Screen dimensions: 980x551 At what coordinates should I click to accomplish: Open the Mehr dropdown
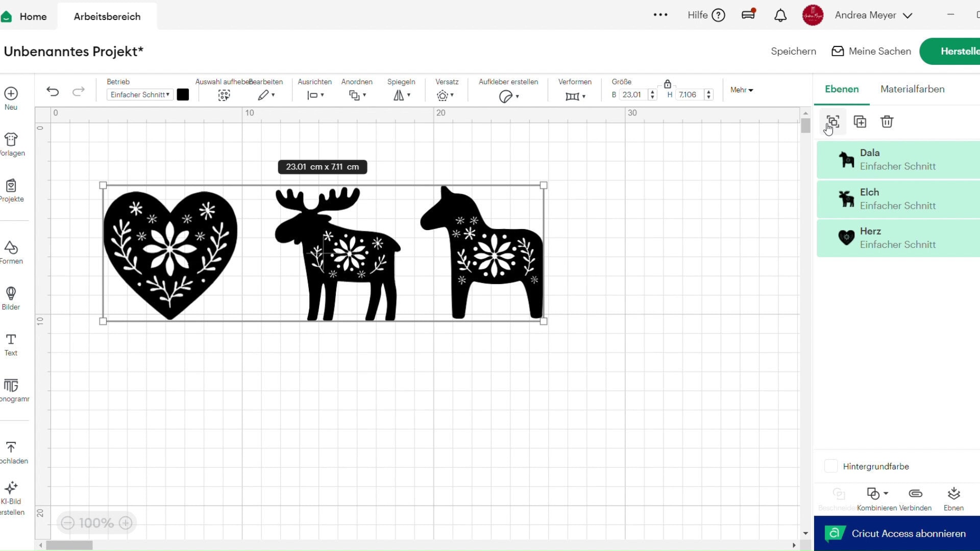pos(741,90)
